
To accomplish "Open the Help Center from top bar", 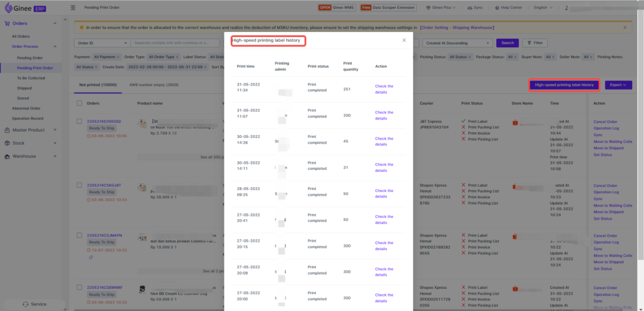I will (508, 8).
